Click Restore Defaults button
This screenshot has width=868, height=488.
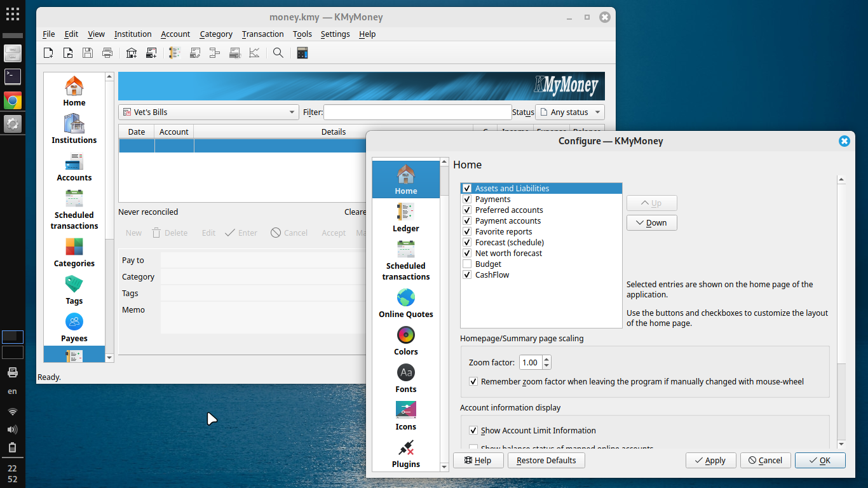[546, 461]
